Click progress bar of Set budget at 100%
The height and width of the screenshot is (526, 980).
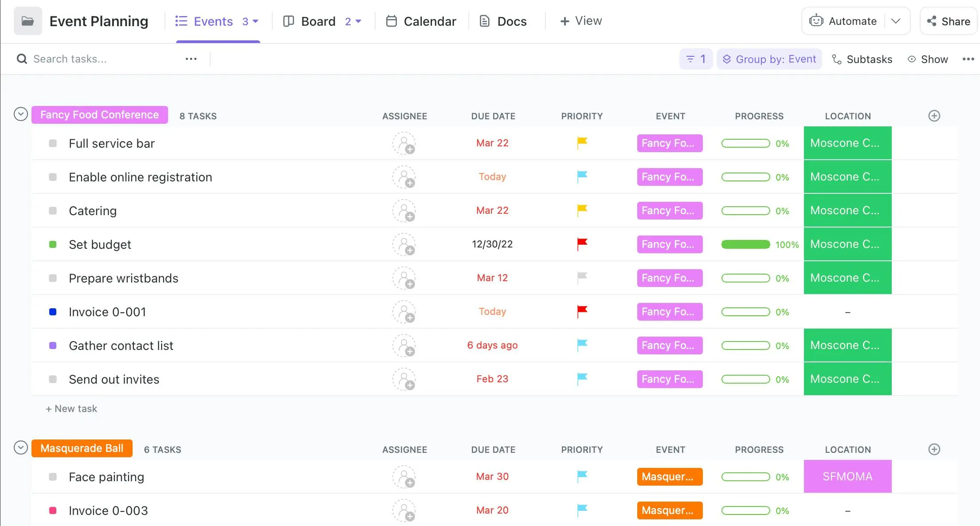click(746, 244)
